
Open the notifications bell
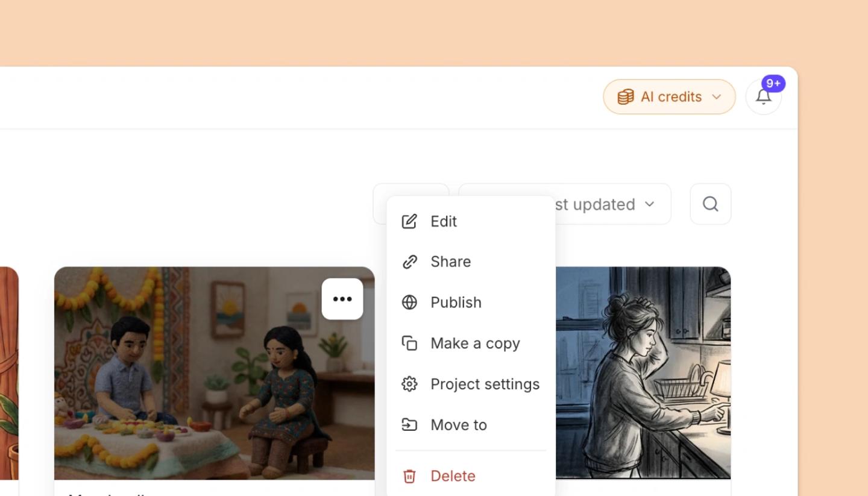tap(763, 96)
